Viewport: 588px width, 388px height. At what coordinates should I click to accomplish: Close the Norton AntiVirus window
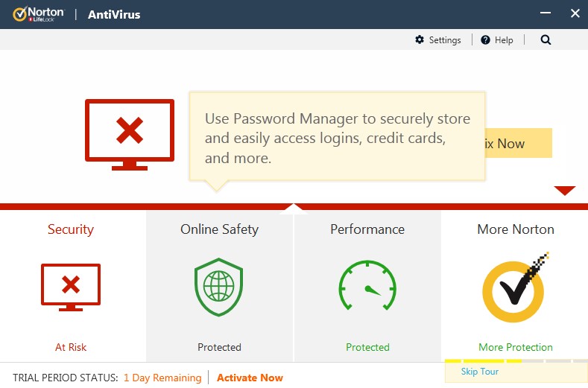tap(575, 13)
